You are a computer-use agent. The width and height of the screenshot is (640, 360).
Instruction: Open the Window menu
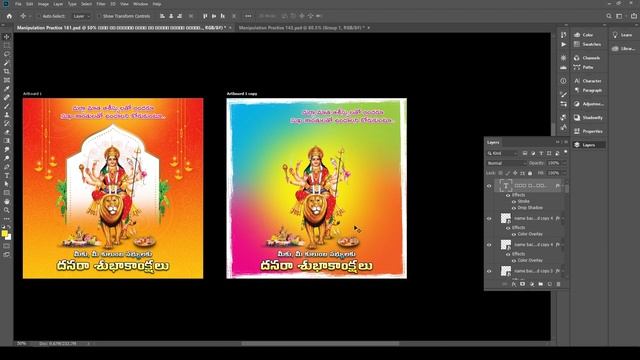(141, 4)
